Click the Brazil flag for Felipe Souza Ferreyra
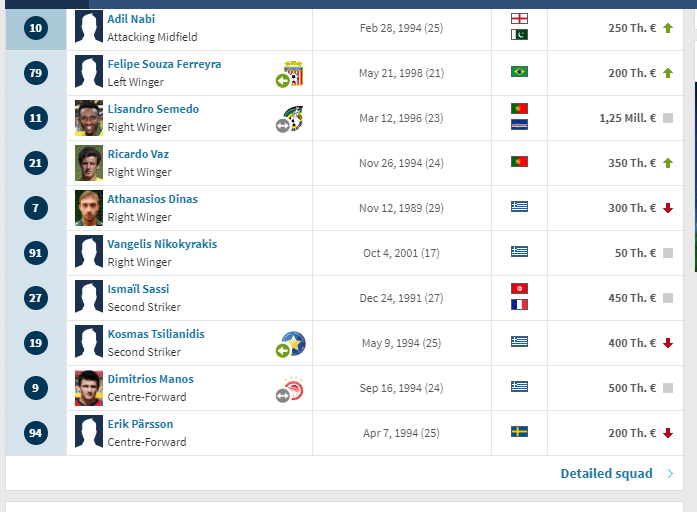The width and height of the screenshot is (697, 512). coord(519,72)
